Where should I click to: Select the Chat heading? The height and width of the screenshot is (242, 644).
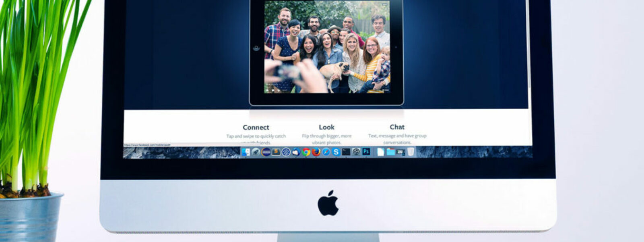[x=397, y=127]
